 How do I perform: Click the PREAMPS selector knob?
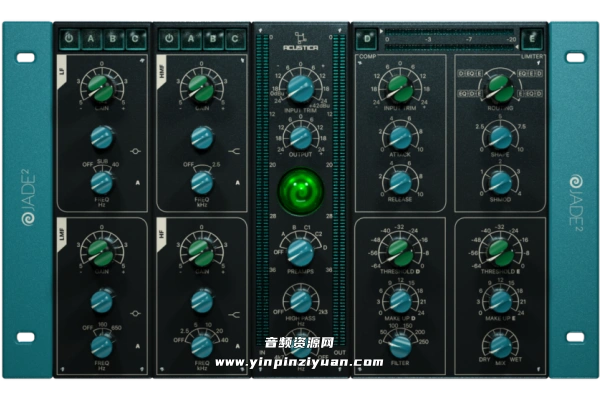click(300, 253)
